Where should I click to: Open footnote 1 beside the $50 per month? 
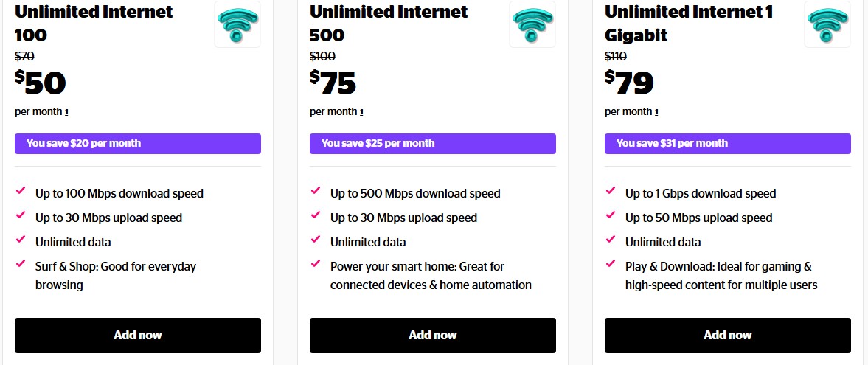point(66,112)
